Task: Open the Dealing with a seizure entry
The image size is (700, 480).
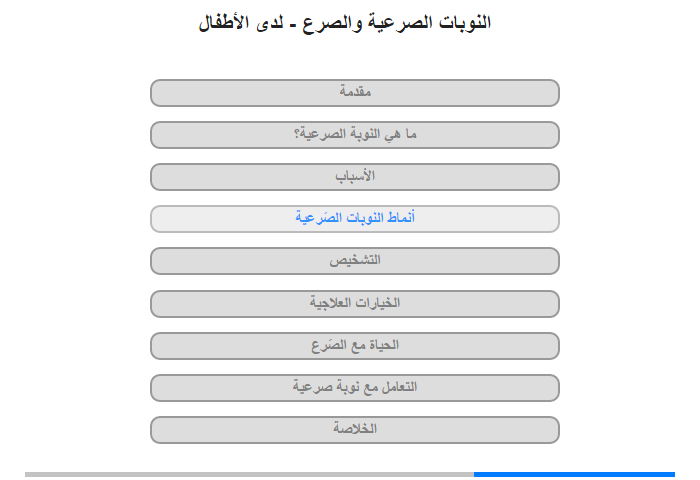Action: tap(354, 388)
